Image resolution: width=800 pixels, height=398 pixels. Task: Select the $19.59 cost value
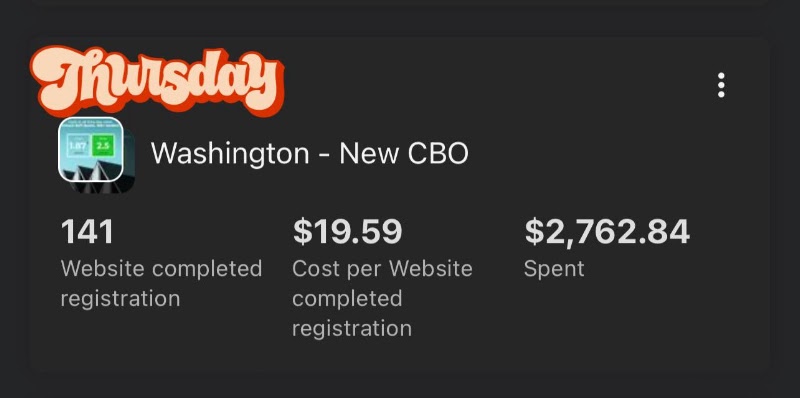pyautogui.click(x=347, y=232)
